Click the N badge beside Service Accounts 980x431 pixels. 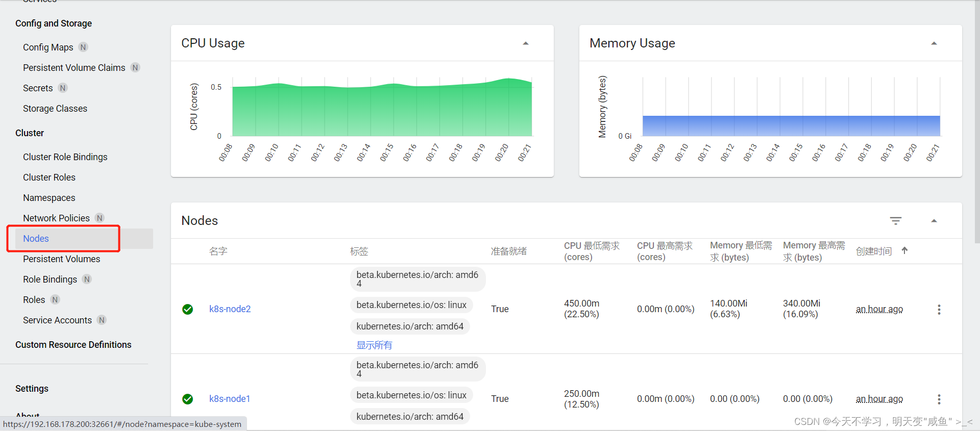point(102,320)
